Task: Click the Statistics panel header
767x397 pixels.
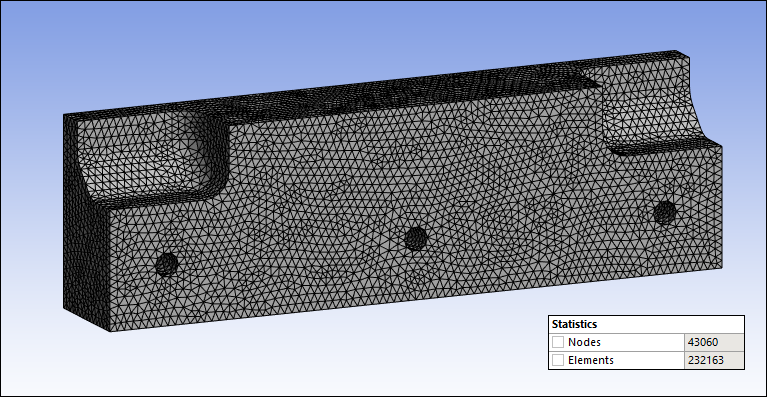Action: [646, 324]
